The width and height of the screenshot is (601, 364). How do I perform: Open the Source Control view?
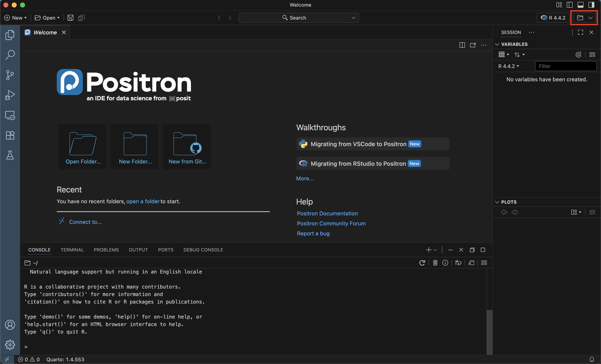point(10,75)
